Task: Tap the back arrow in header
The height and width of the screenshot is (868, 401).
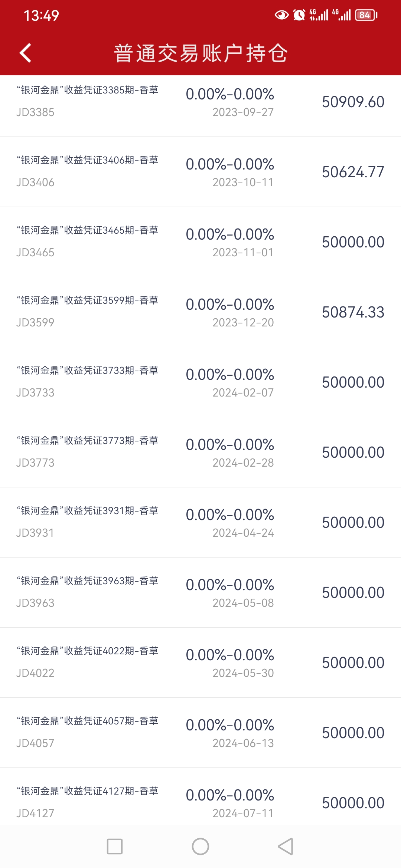Action: [25, 53]
